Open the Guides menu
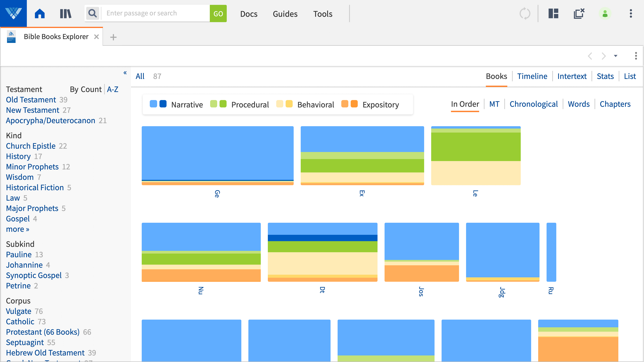This screenshot has height=362, width=644. click(285, 14)
